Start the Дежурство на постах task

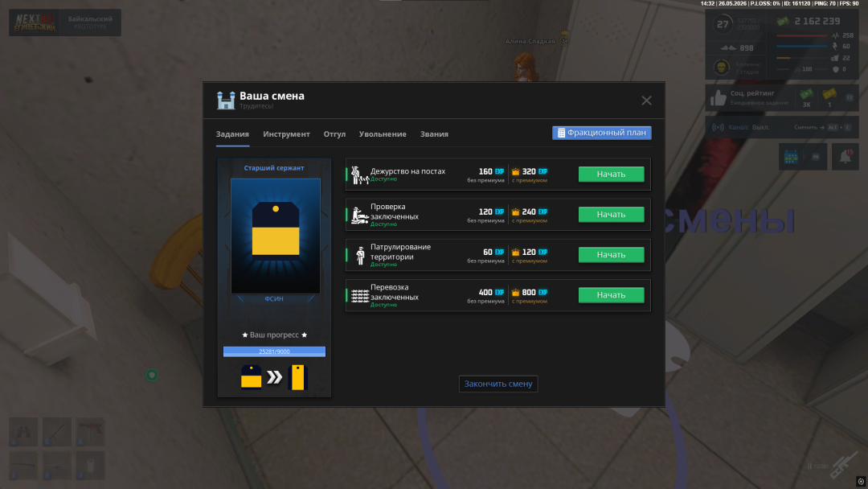[x=611, y=174]
